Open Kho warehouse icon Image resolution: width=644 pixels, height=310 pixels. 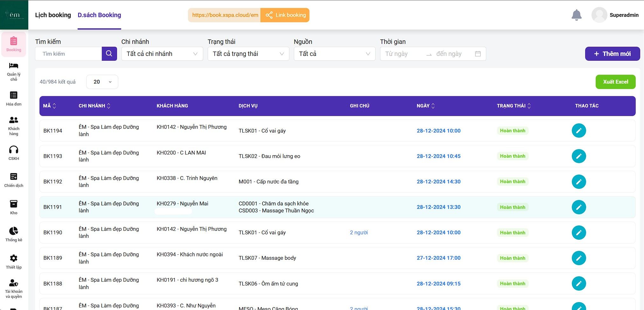click(x=14, y=204)
